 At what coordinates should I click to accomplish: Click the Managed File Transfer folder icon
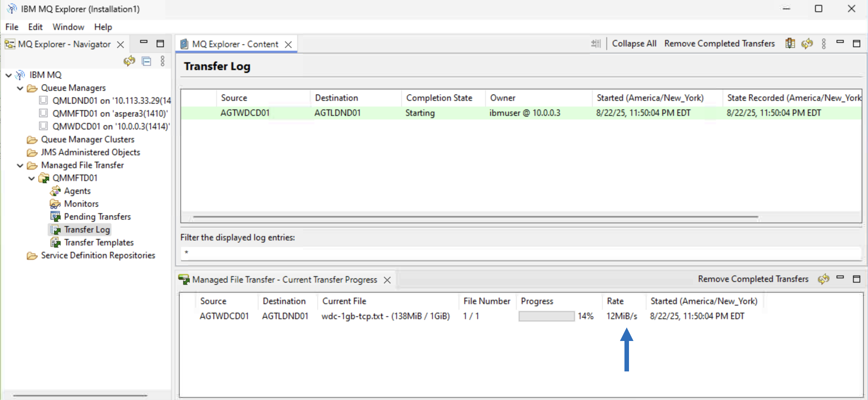tap(32, 165)
